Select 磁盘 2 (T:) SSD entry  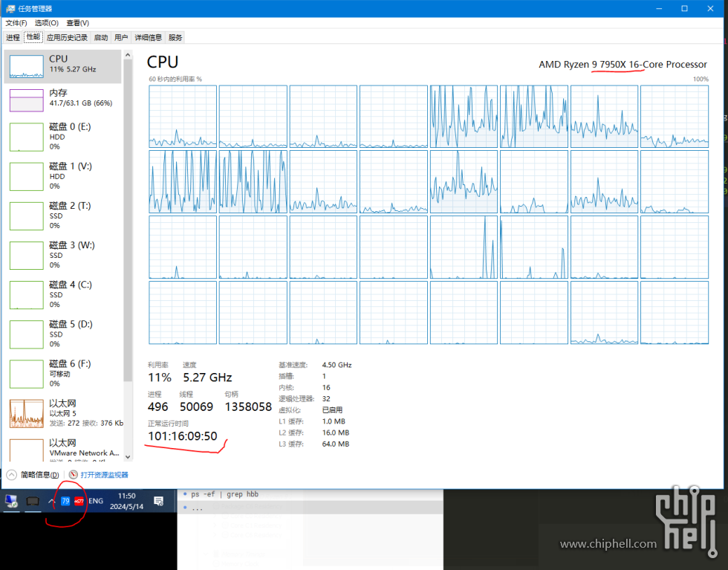coord(62,216)
